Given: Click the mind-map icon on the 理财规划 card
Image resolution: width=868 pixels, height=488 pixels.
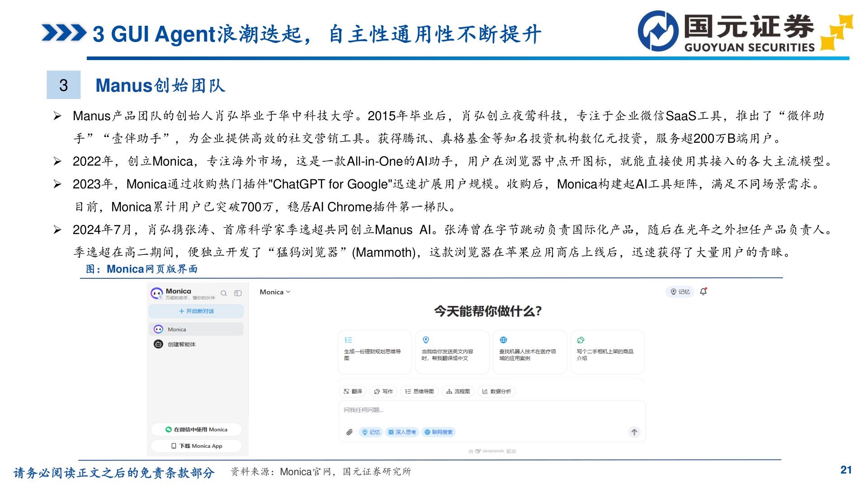Looking at the screenshot, I should tap(349, 340).
